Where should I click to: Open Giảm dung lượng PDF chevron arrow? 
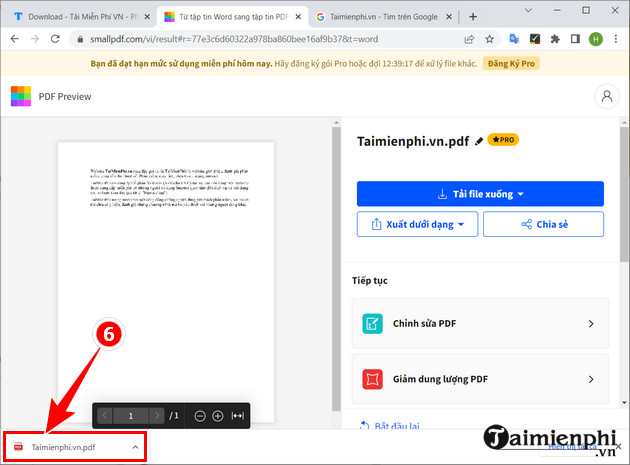tap(591, 379)
